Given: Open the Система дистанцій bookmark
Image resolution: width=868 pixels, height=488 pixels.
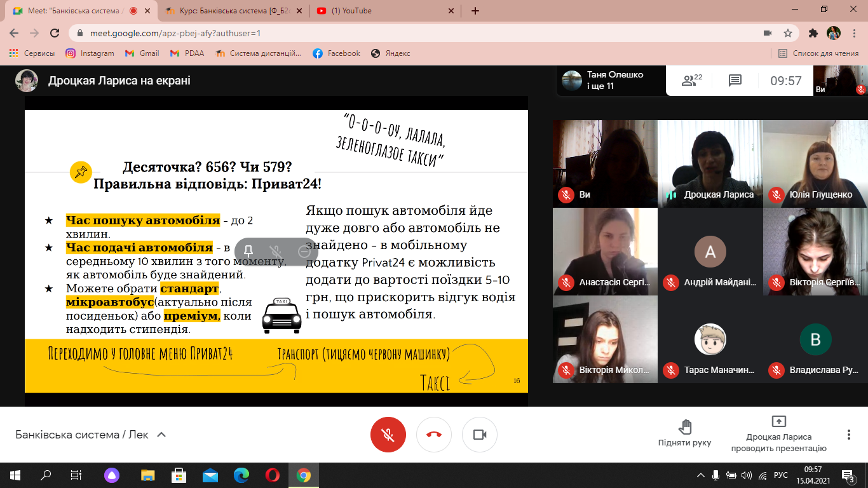Looking at the screenshot, I should pyautogui.click(x=258, y=53).
